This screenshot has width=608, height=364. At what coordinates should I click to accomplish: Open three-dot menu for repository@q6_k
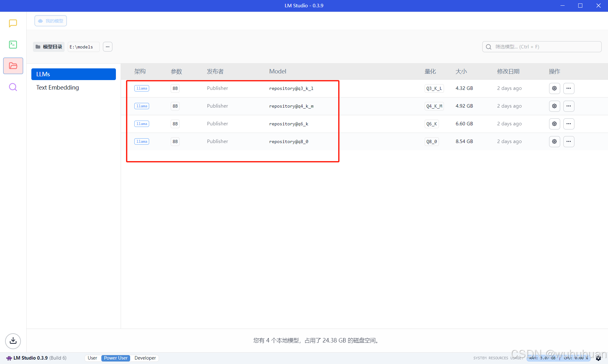pos(569,124)
